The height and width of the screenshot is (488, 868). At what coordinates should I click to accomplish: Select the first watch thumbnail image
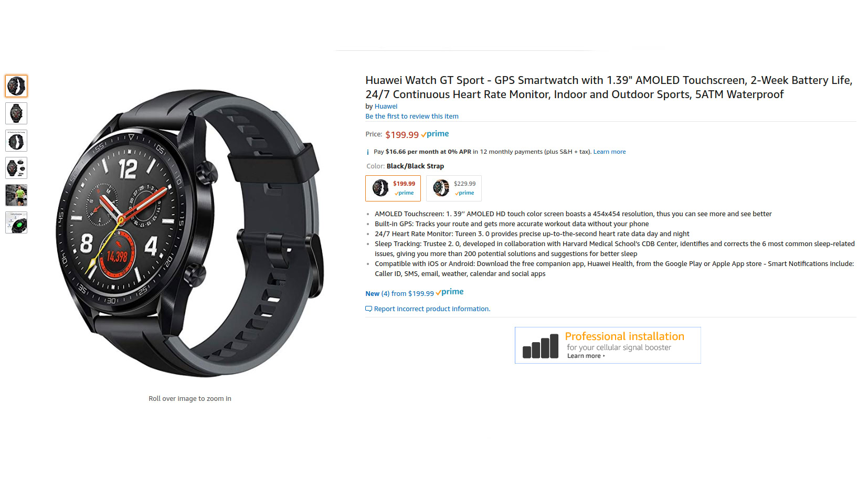coord(16,86)
